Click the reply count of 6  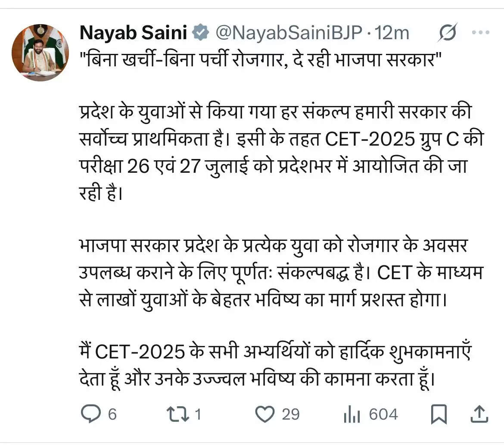coord(112,414)
